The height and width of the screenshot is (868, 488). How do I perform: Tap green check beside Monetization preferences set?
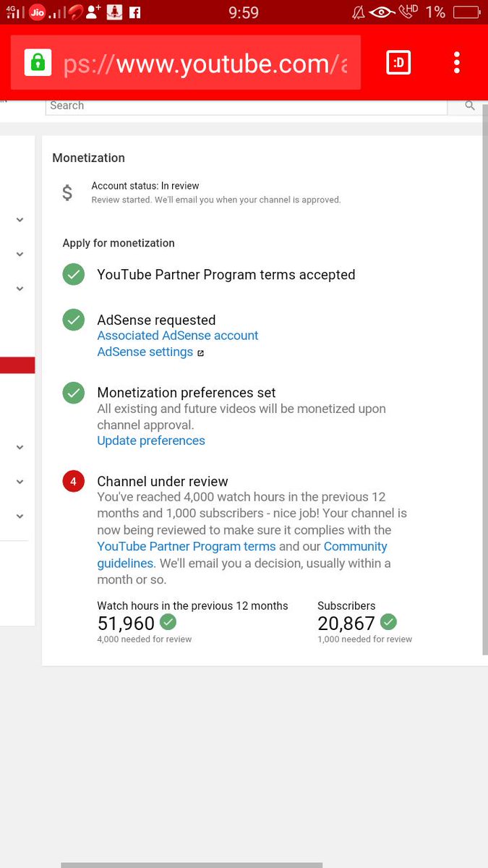(x=73, y=393)
